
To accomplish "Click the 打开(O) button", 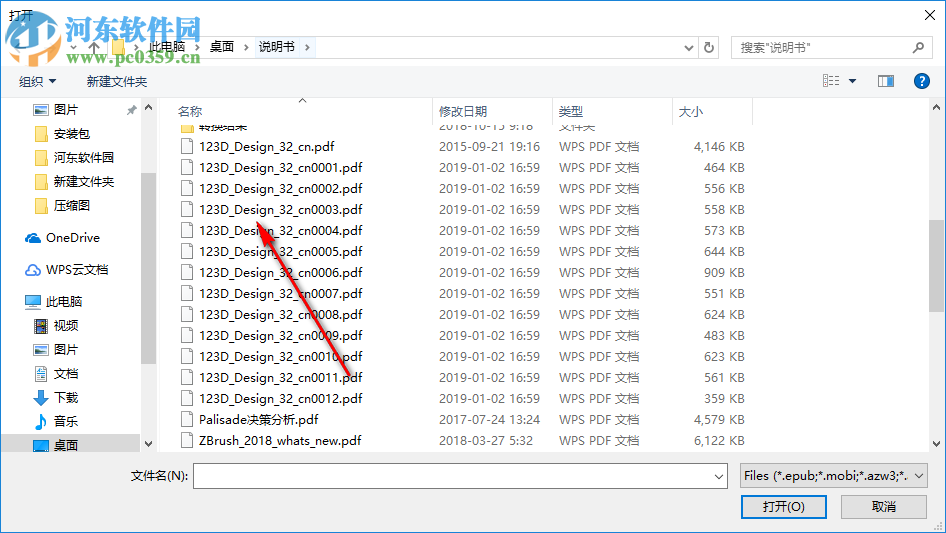I will (x=784, y=507).
